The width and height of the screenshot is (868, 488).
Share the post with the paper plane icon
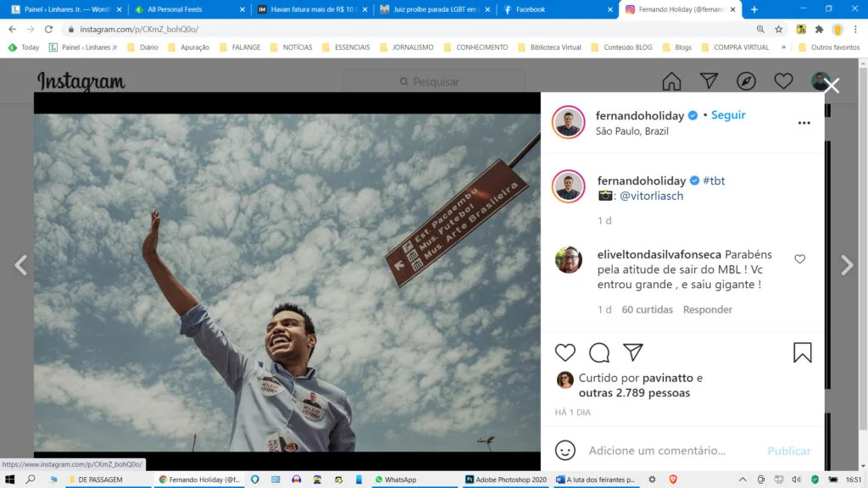click(632, 352)
